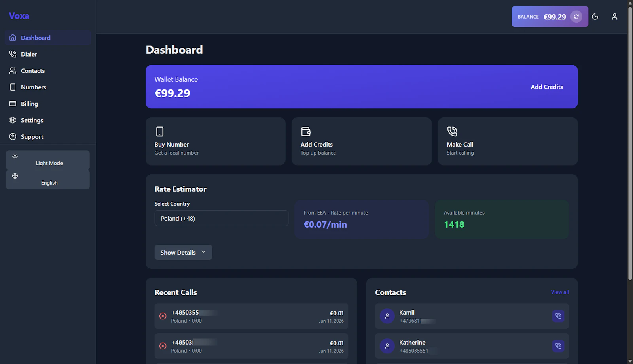Click the Recent Calls heading
Image resolution: width=633 pixels, height=364 pixels.
point(176,292)
